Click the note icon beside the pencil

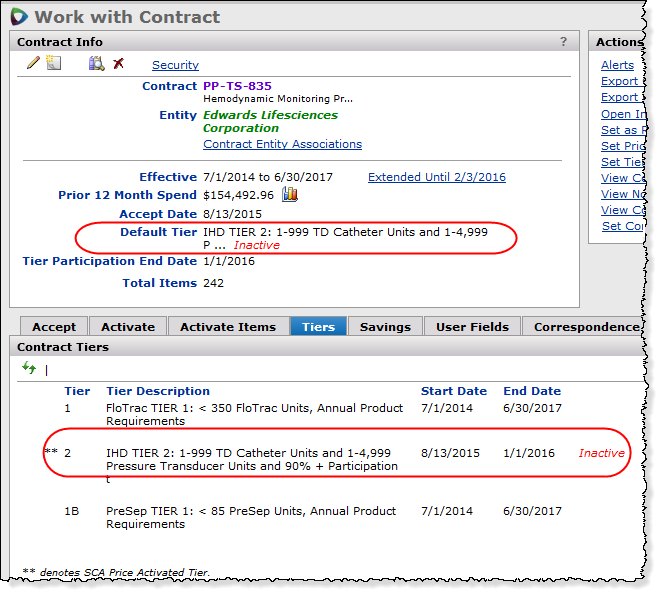pos(53,64)
